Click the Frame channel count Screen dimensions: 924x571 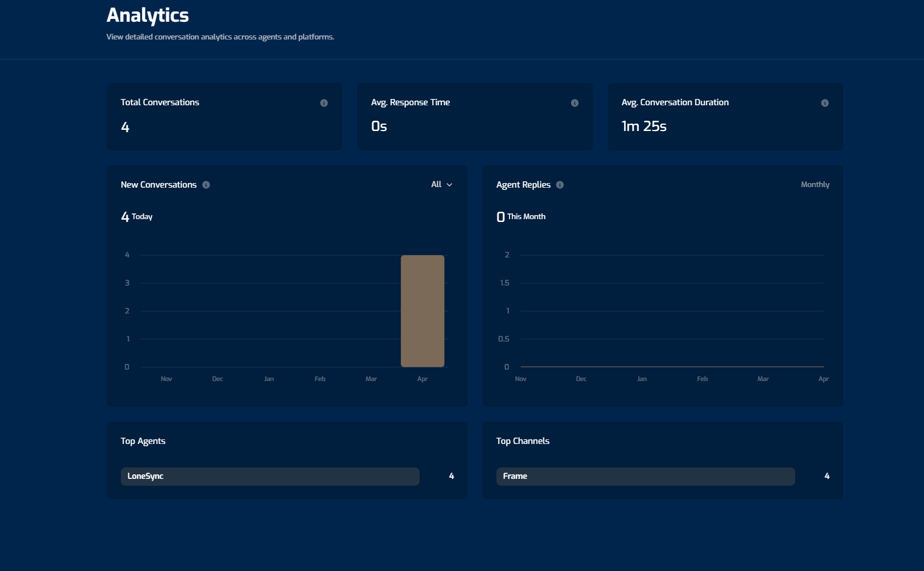click(827, 476)
